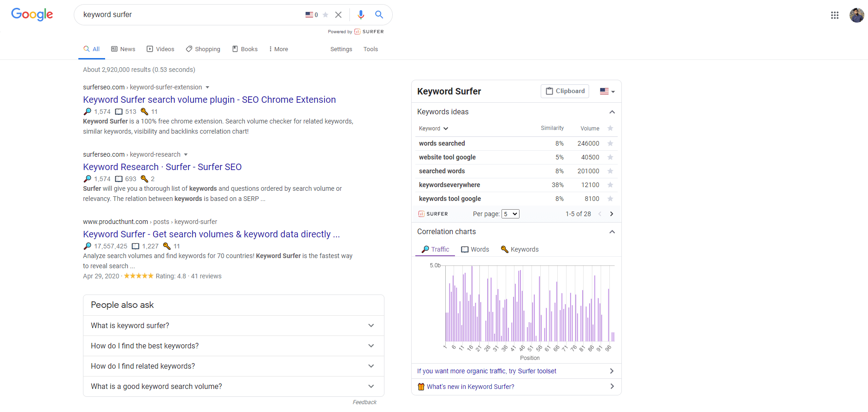
Task: Open Shopping results tab
Action: [203, 49]
